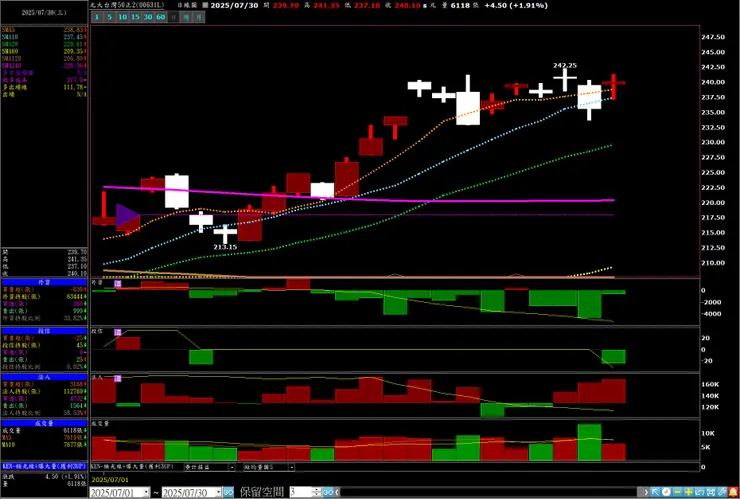
Task: Click the screenshot frame icon in bottom toolbar
Action: click(x=711, y=492)
